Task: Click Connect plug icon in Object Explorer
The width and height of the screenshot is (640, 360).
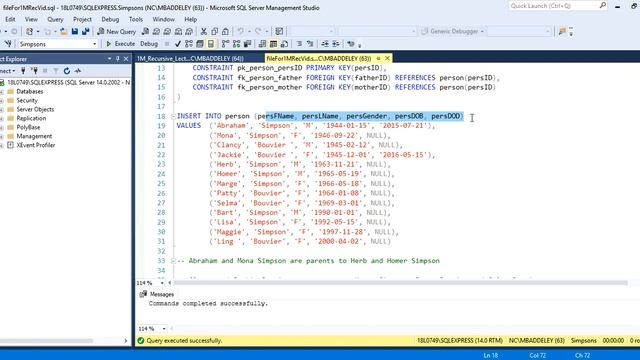Action: coord(23,71)
